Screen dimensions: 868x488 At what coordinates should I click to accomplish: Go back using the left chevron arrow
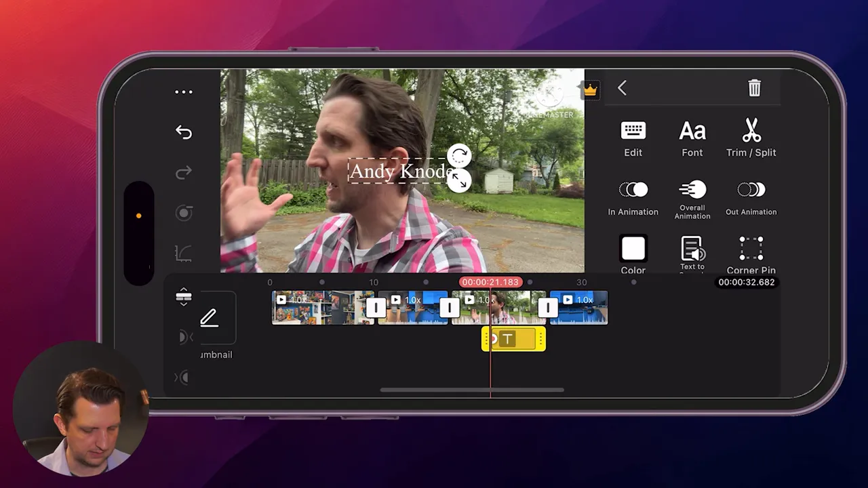click(x=622, y=88)
